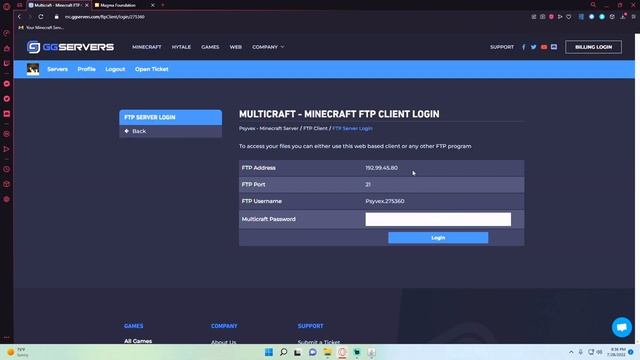Screen dimensions: 640x360
Task: Go to Servers in blue bar
Action: coord(58,69)
